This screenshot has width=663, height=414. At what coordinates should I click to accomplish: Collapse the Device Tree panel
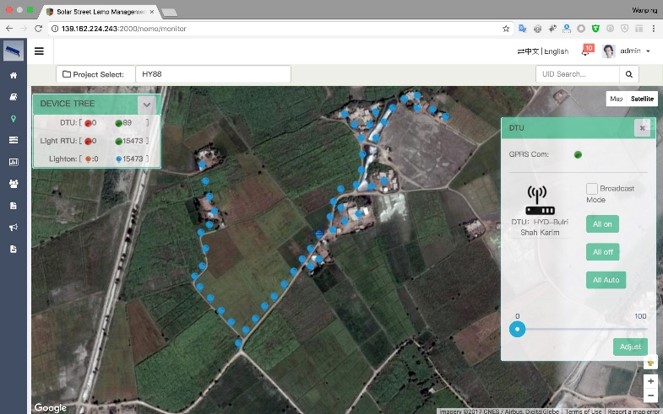click(146, 104)
